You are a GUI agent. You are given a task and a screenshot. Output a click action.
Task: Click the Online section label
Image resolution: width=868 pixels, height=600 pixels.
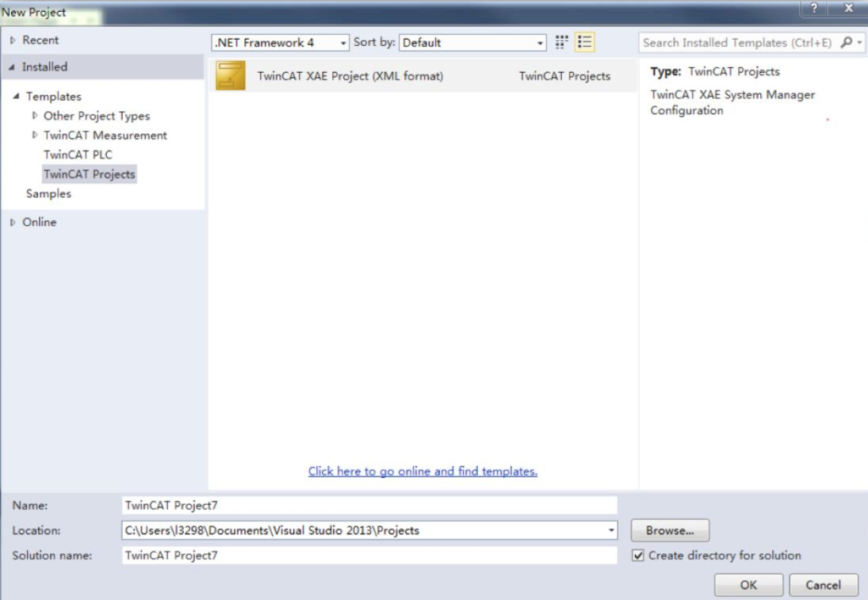[39, 223]
